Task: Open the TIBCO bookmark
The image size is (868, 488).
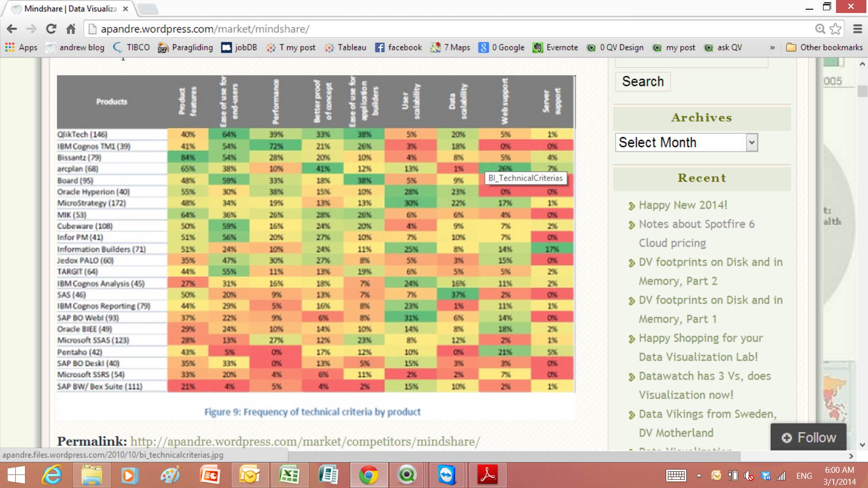Action: coord(131,48)
